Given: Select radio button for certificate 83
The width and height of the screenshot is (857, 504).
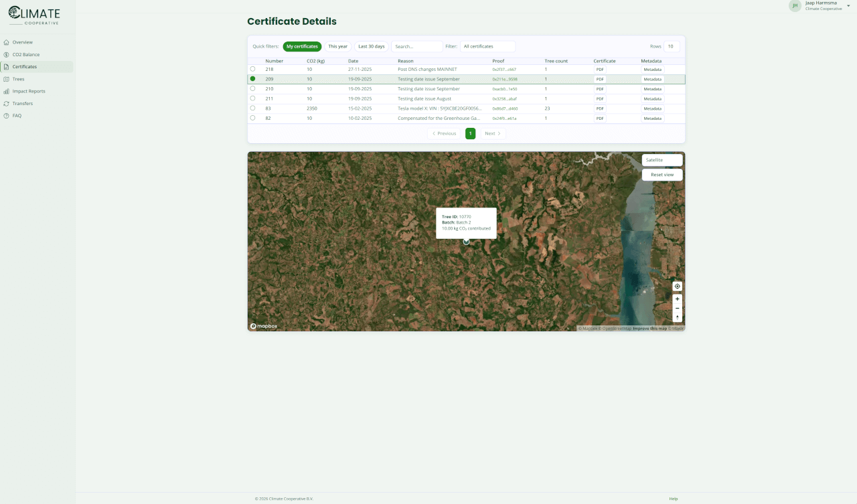Looking at the screenshot, I should click(252, 108).
